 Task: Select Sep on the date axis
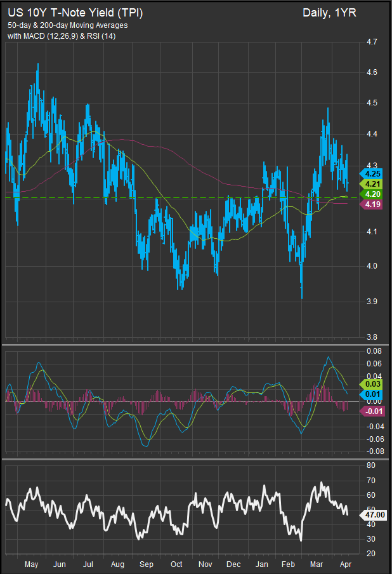click(147, 563)
